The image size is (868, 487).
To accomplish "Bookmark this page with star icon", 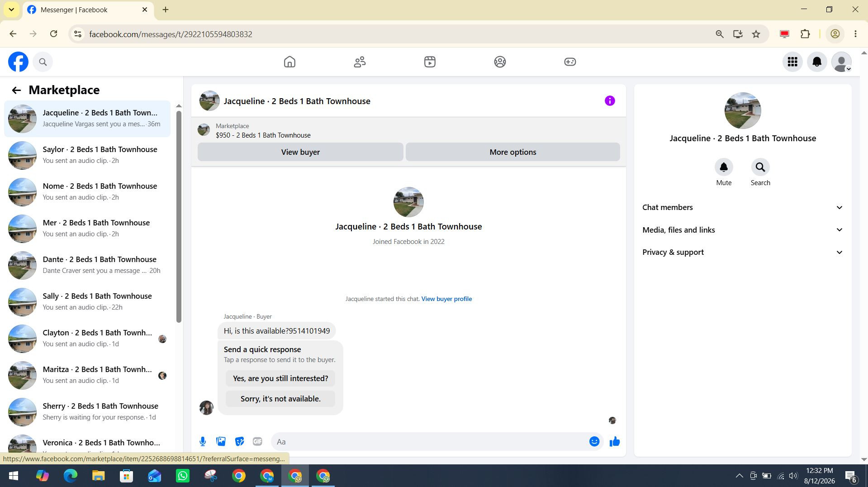I will click(x=756, y=34).
